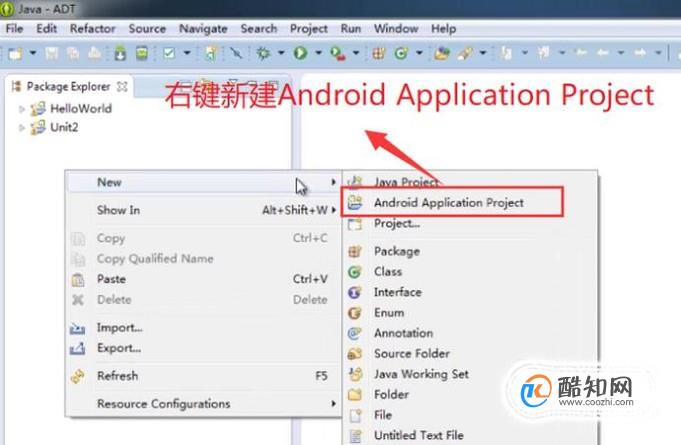Image resolution: width=681 pixels, height=445 pixels.
Task: Click the New Android XML file icon
Action: [211, 53]
